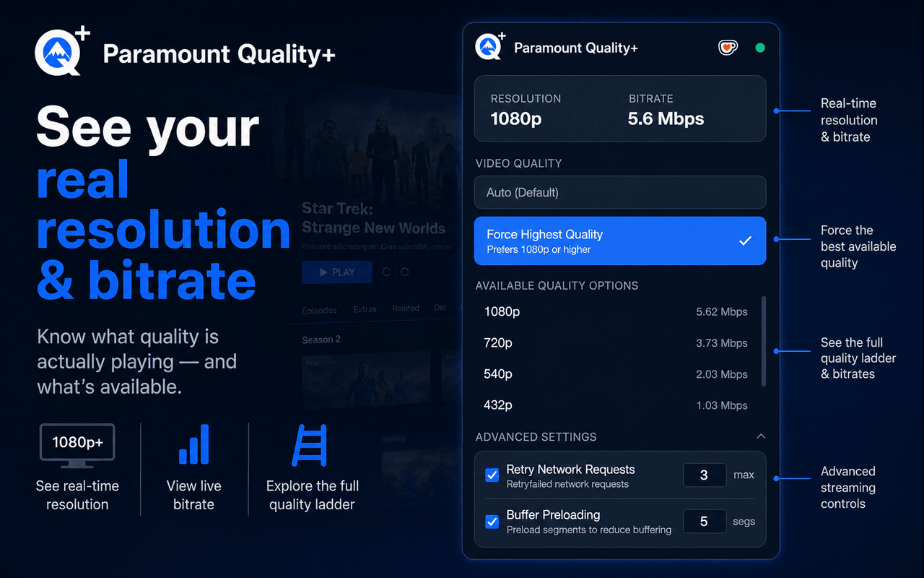Click the first Season 2 episode thumbnail
The image size is (924, 578).
366,379
